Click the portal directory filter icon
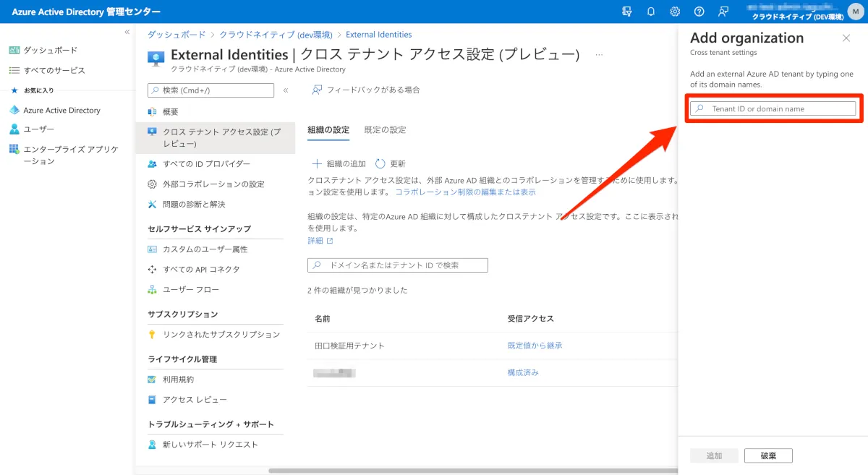Screen dimensions: 868x475 626,12
